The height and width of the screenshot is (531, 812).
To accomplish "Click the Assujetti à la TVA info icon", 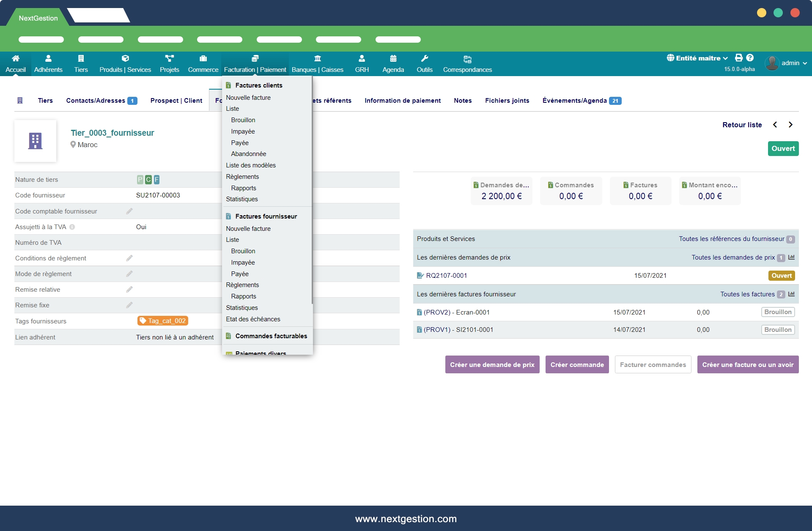I will 72,227.
